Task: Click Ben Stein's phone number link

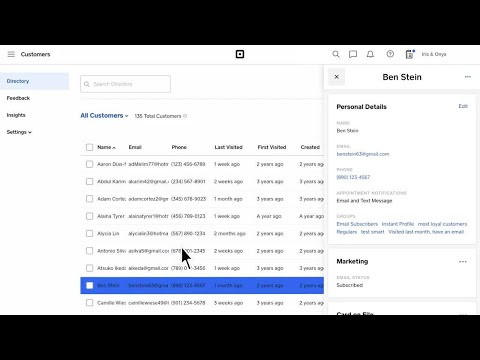Action: click(x=353, y=177)
